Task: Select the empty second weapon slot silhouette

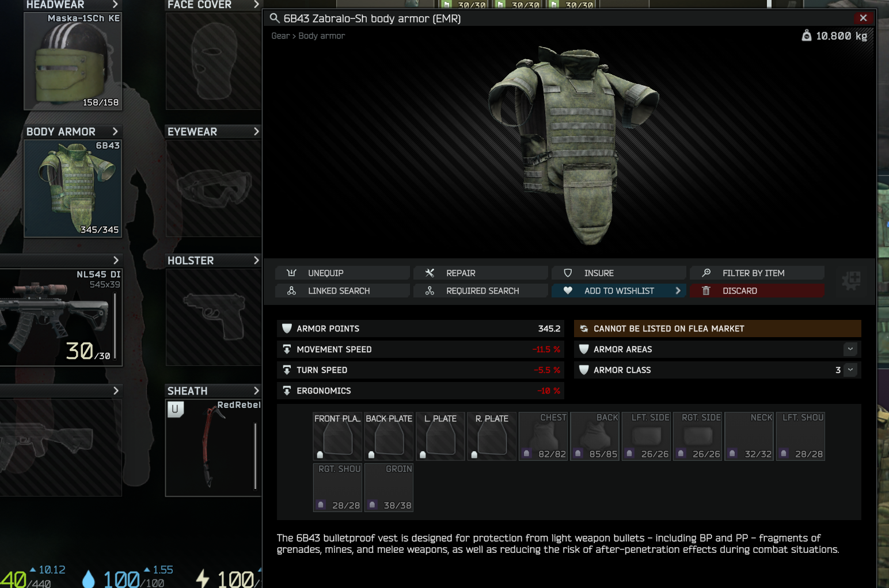Action: pos(61,448)
